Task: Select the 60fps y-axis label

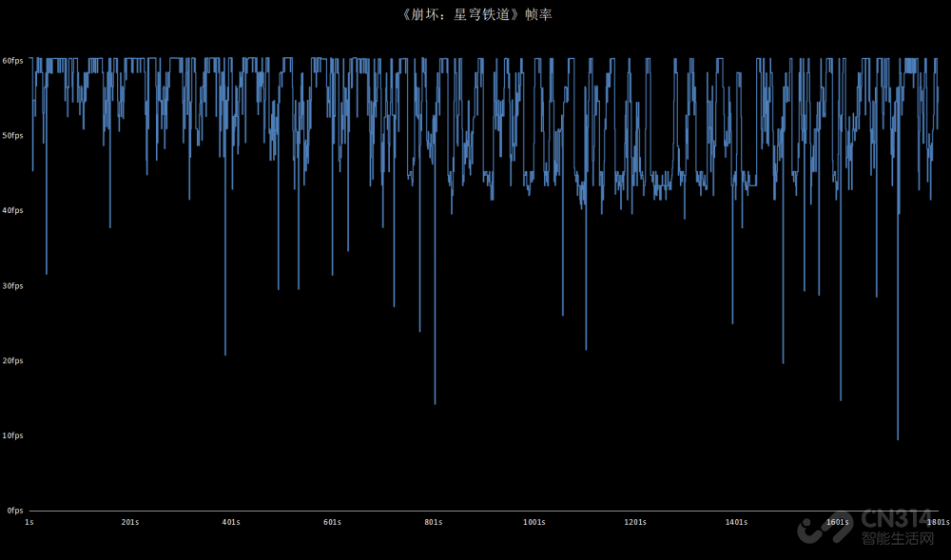Action: [12, 61]
